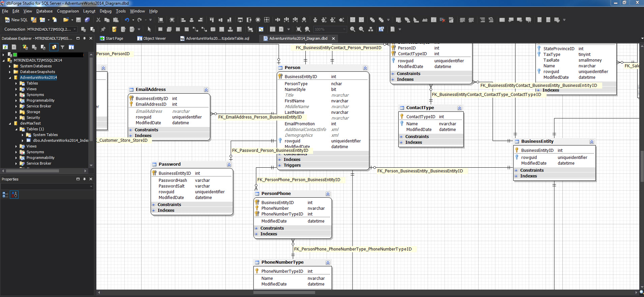Click the info properties icon in Database Explorer
Screen dimensions: 644x297
71,47
